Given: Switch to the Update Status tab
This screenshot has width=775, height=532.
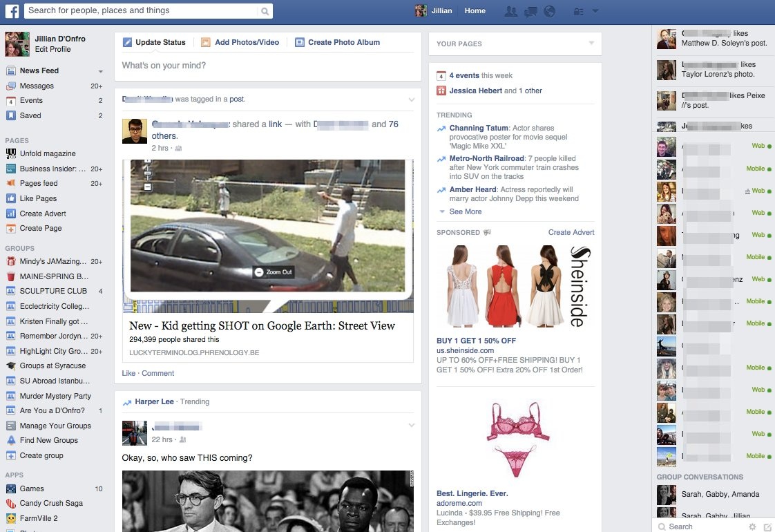Looking at the screenshot, I should [x=155, y=42].
